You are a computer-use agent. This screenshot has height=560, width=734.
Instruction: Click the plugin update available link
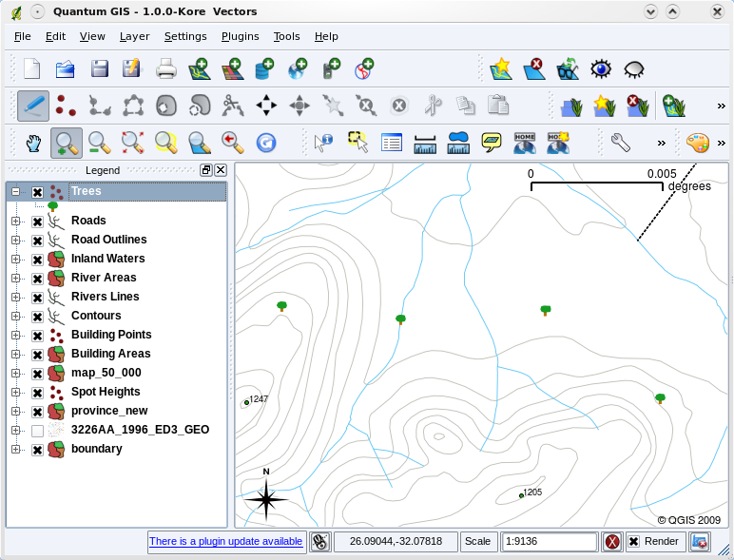tap(225, 541)
